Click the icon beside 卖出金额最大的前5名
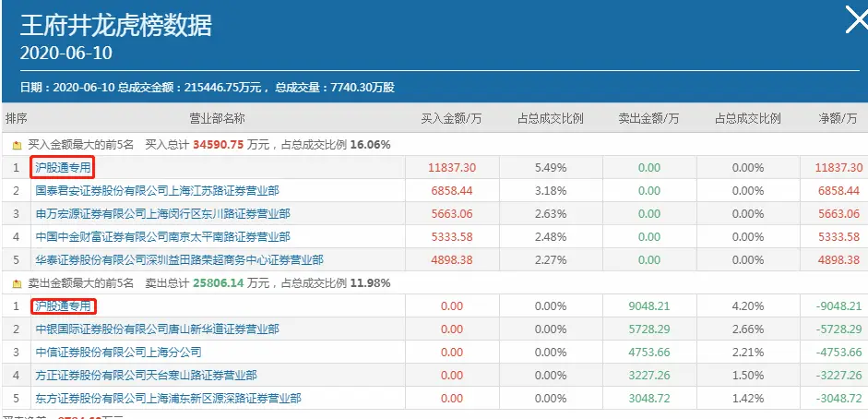868x419 pixels. tap(17, 284)
